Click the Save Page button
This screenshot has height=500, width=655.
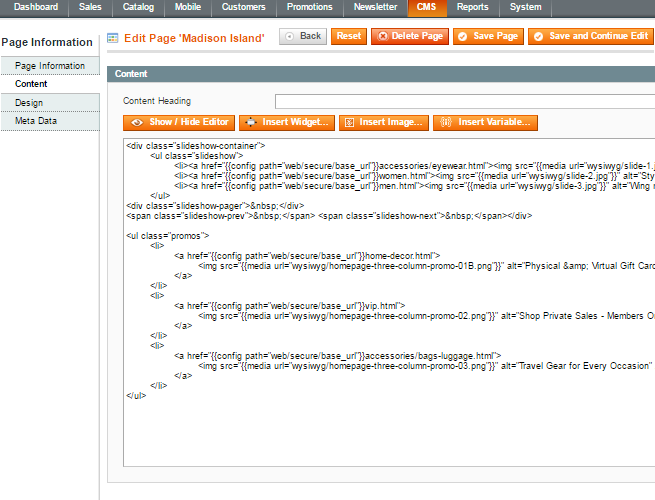(x=488, y=36)
